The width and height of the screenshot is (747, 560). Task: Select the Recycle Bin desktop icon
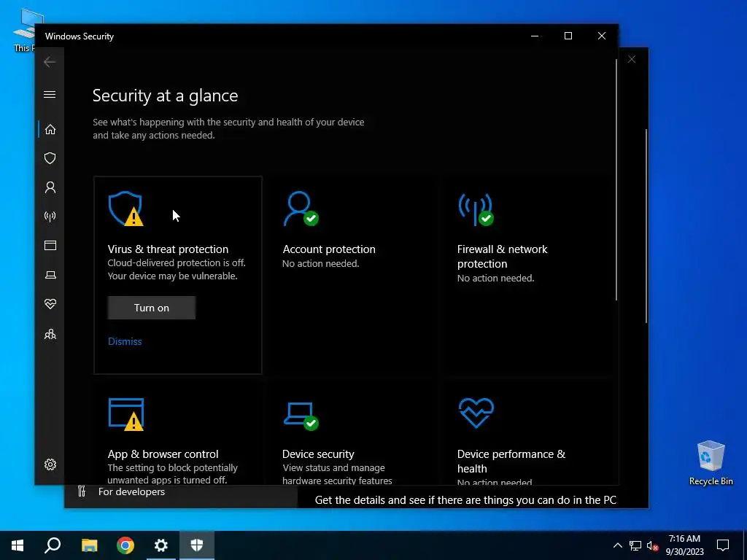click(711, 462)
